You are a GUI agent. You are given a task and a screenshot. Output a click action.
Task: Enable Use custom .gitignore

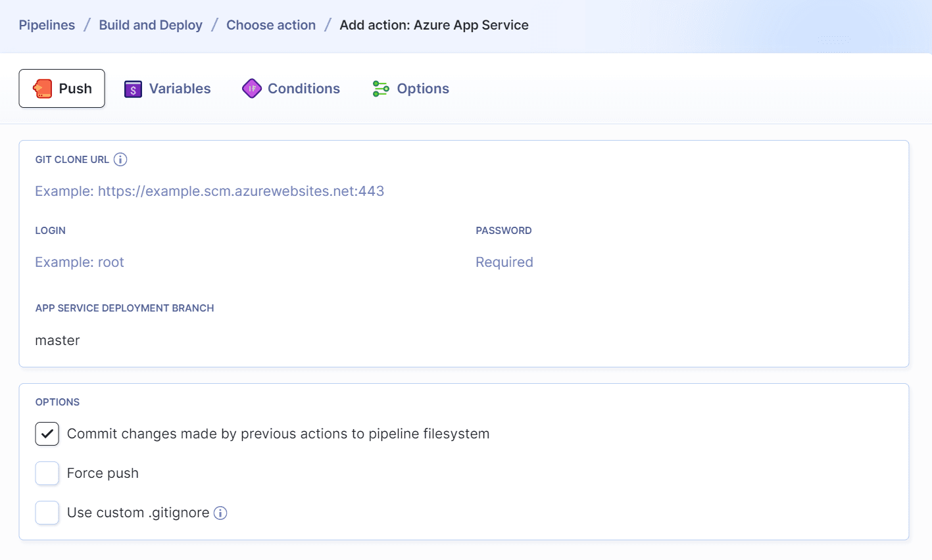[x=47, y=513]
